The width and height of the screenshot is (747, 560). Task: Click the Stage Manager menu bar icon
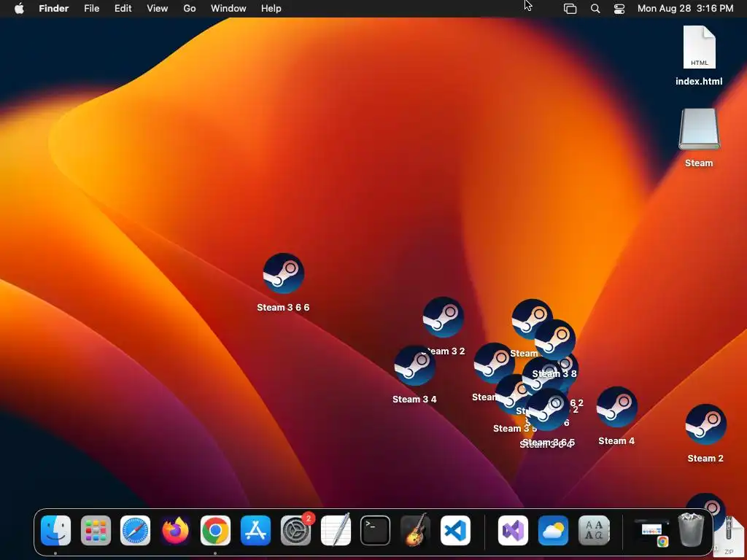(570, 9)
